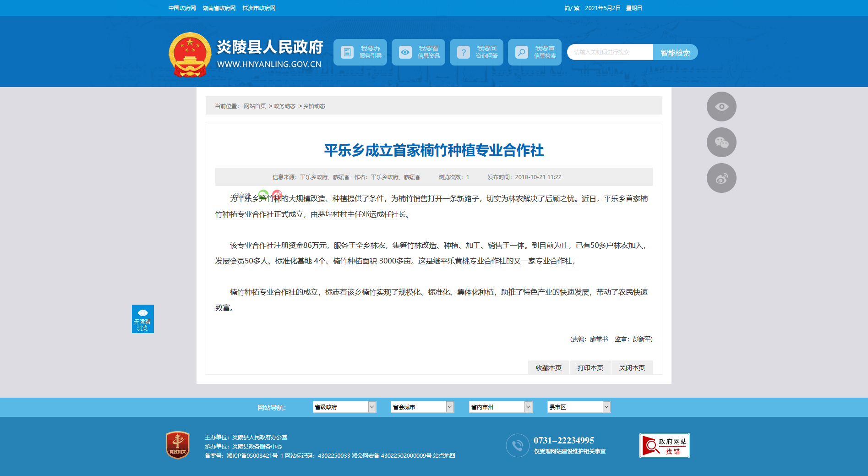Click the 收藏本页 bookmark button
The width and height of the screenshot is (868, 476).
[x=549, y=368]
